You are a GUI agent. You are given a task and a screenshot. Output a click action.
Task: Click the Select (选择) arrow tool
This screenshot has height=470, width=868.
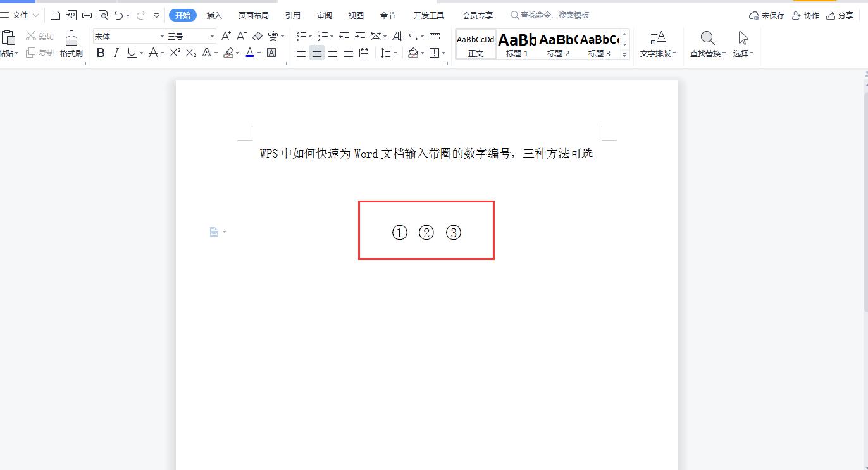[743, 44]
